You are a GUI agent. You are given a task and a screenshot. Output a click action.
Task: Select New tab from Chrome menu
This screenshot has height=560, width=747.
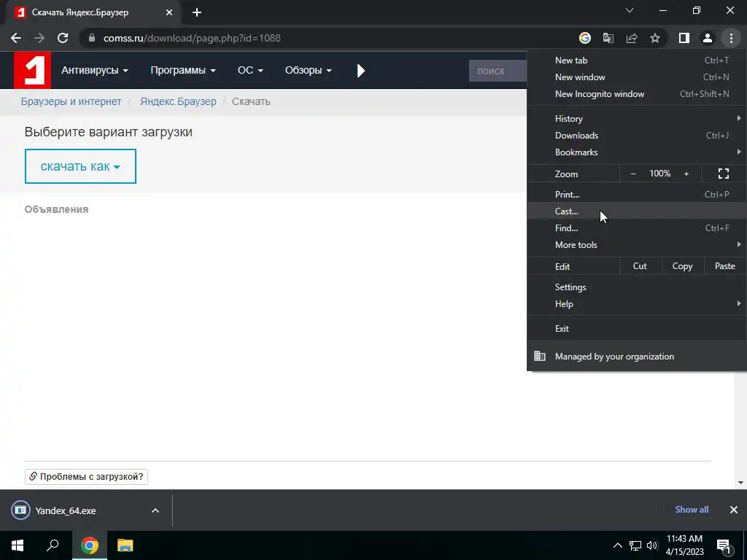636,61
